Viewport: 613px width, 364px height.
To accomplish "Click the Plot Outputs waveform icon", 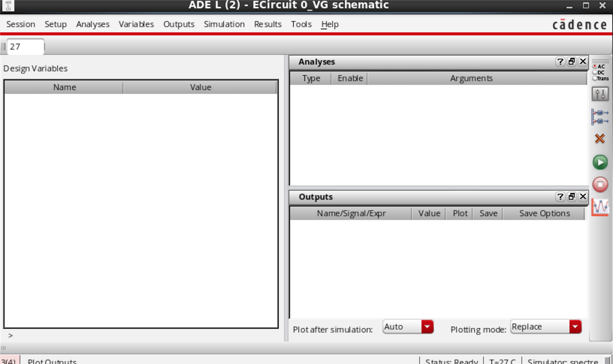I will [600, 206].
